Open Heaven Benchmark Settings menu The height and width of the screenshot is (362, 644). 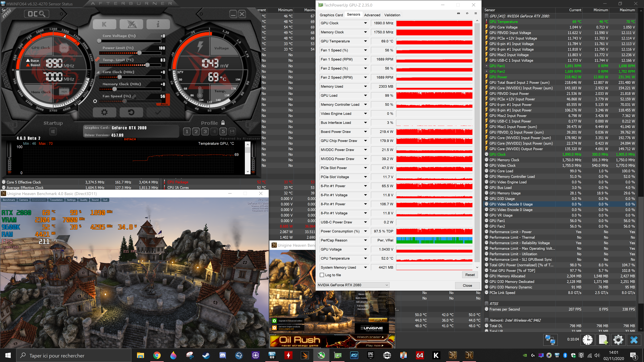coord(71,200)
